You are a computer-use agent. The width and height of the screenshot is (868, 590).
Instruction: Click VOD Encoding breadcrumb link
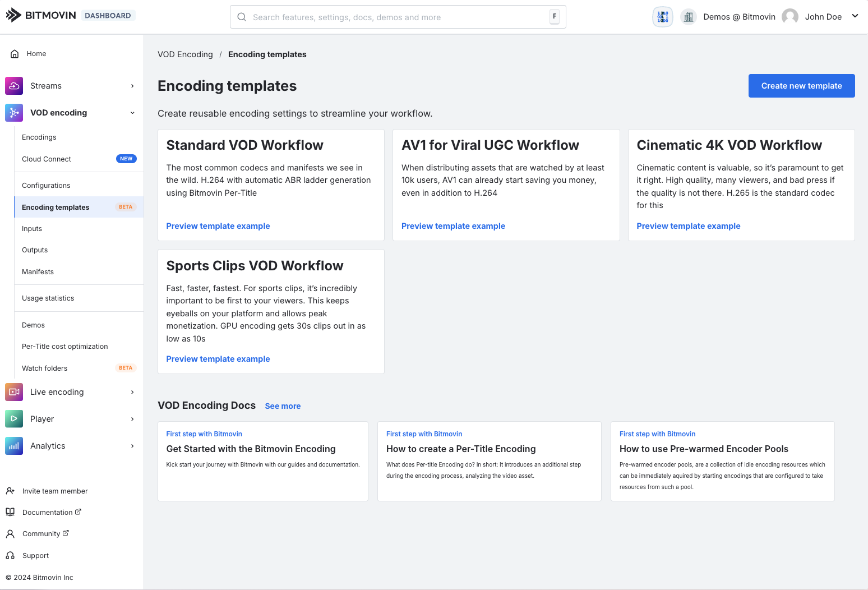[x=185, y=54]
